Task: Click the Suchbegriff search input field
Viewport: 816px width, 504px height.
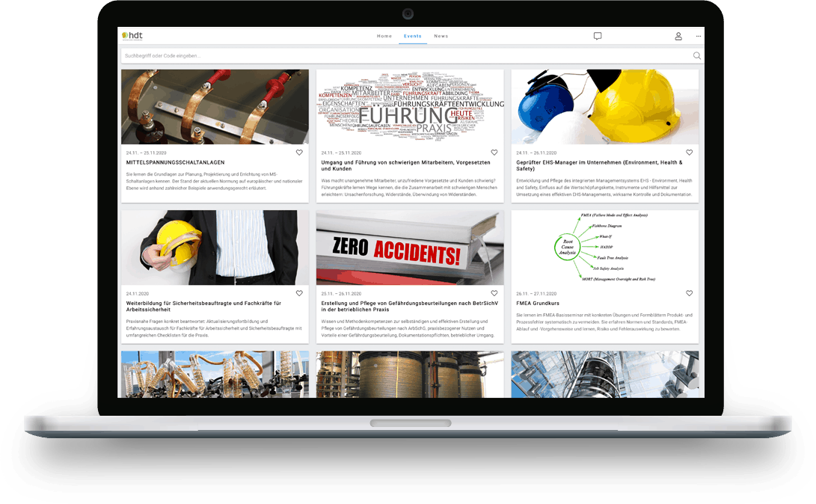Action: [x=404, y=56]
